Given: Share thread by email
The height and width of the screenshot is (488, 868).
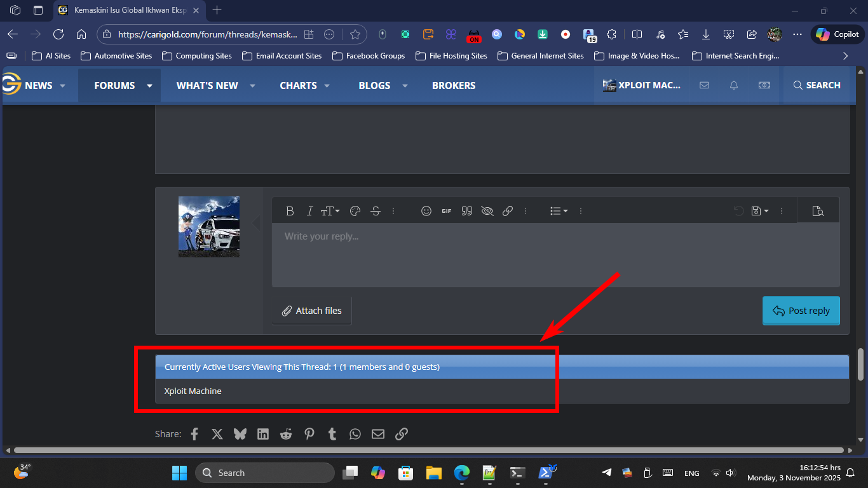Looking at the screenshot, I should pyautogui.click(x=378, y=434).
